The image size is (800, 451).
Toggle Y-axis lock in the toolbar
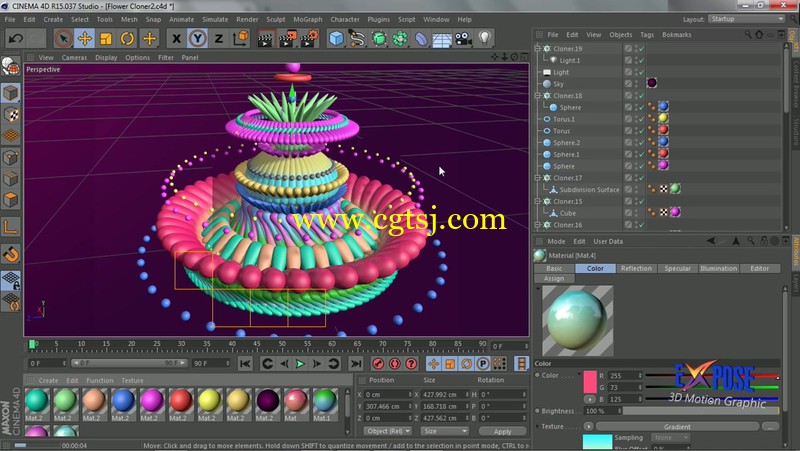pos(197,38)
